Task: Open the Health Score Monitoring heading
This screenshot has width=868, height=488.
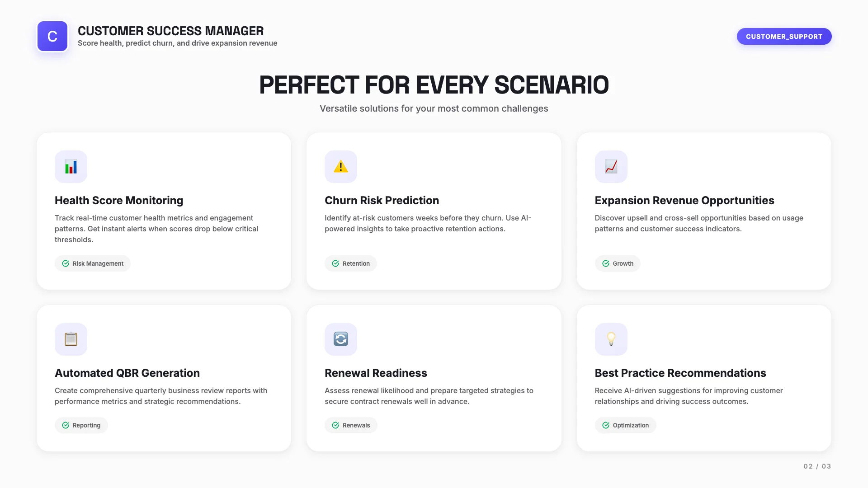Action: [x=119, y=200]
